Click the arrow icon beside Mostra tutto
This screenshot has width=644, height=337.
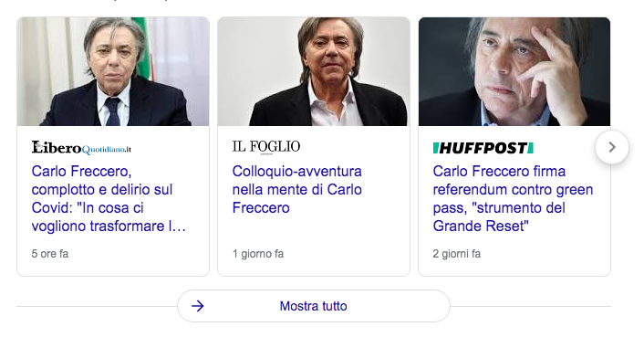tap(198, 306)
